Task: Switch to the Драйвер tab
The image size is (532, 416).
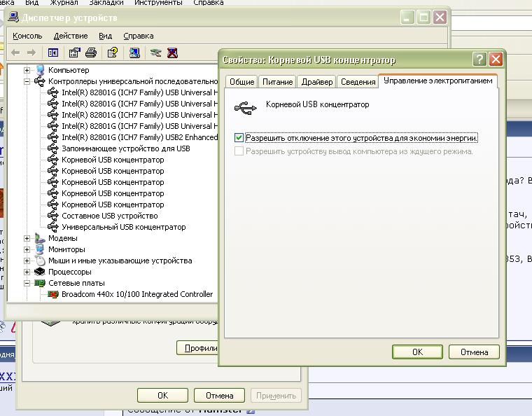Action: 317,82
